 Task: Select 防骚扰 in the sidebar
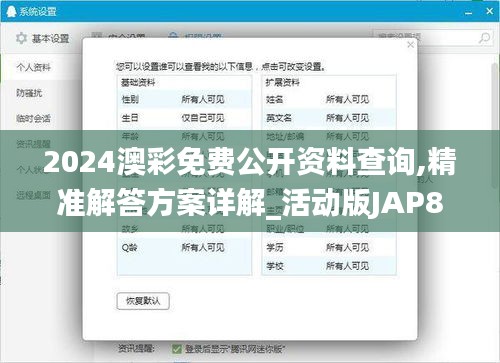29,93
